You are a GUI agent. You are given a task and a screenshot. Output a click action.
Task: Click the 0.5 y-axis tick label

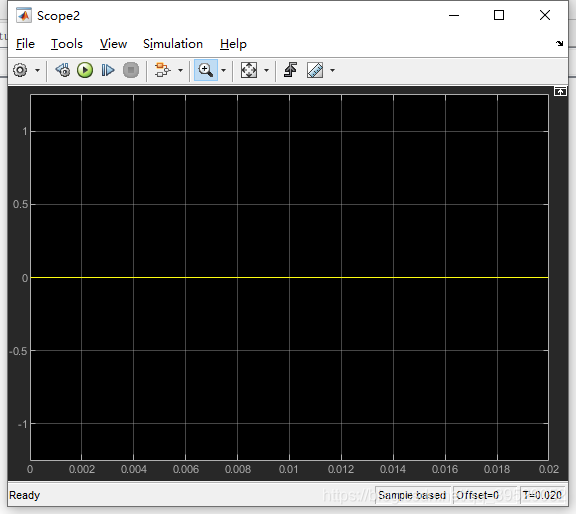pyautogui.click(x=20, y=204)
